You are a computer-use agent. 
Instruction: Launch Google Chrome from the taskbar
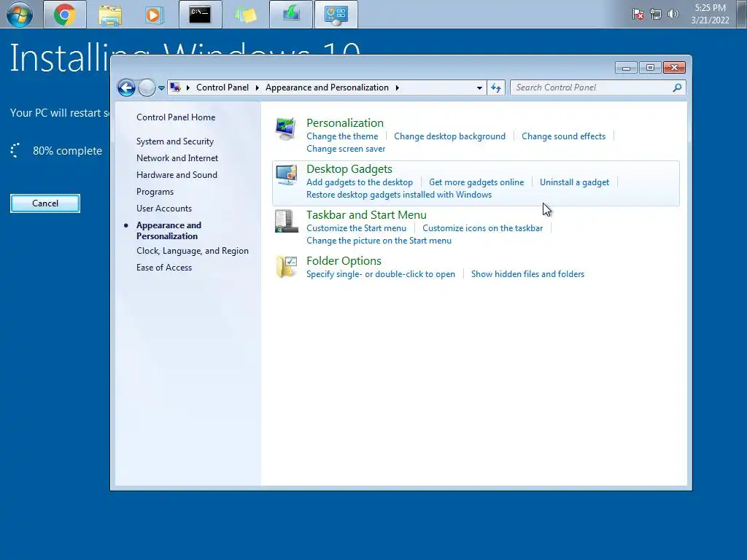[x=65, y=15]
